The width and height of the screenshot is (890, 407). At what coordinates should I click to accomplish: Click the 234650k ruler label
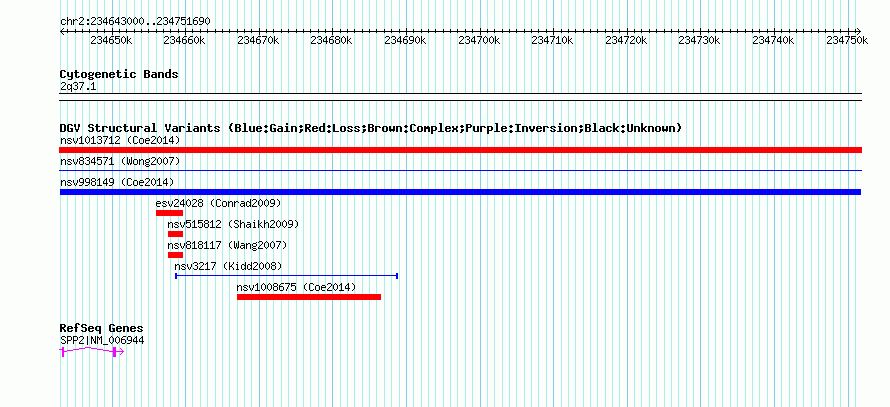112,40
